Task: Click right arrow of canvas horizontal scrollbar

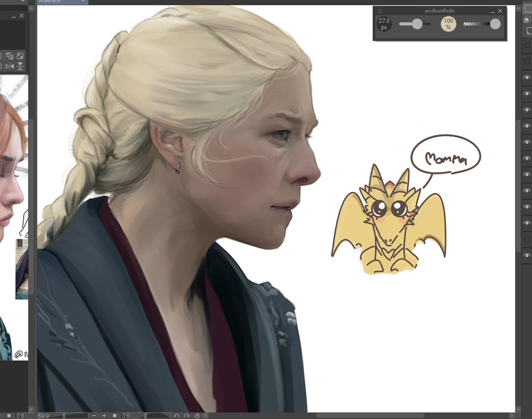Action: (x=512, y=415)
